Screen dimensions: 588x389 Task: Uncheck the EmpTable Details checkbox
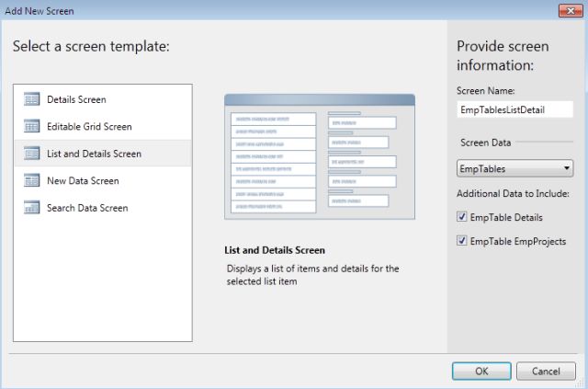[461, 217]
